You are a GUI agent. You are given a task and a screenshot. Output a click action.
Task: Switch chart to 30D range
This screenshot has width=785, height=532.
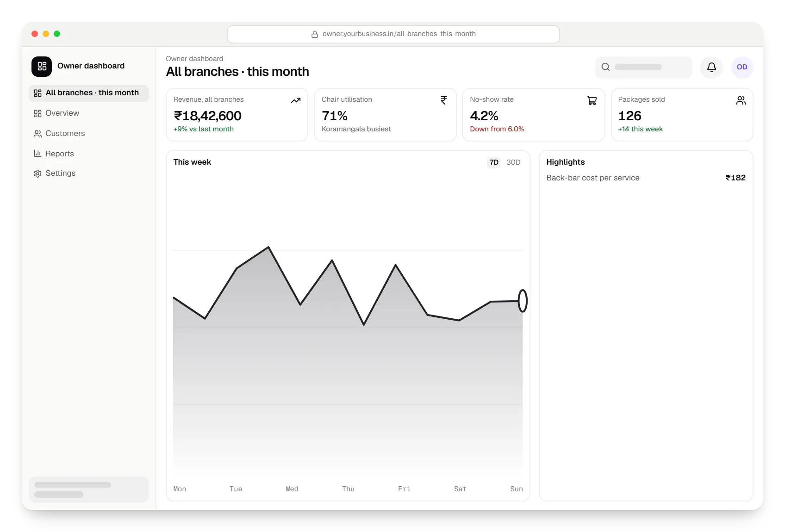[x=513, y=162]
